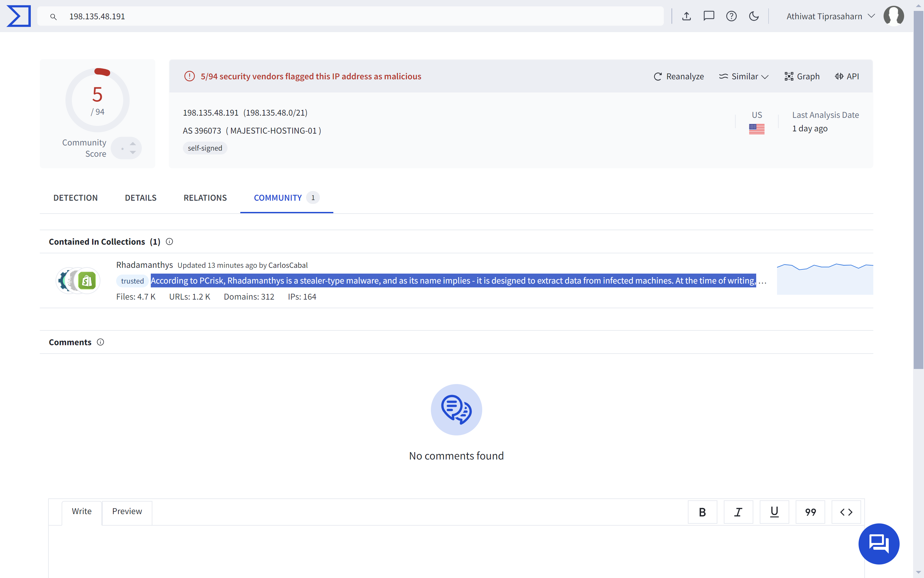This screenshot has height=578, width=924.
Task: Click the vertical page scrollbar thumb
Action: point(918,190)
